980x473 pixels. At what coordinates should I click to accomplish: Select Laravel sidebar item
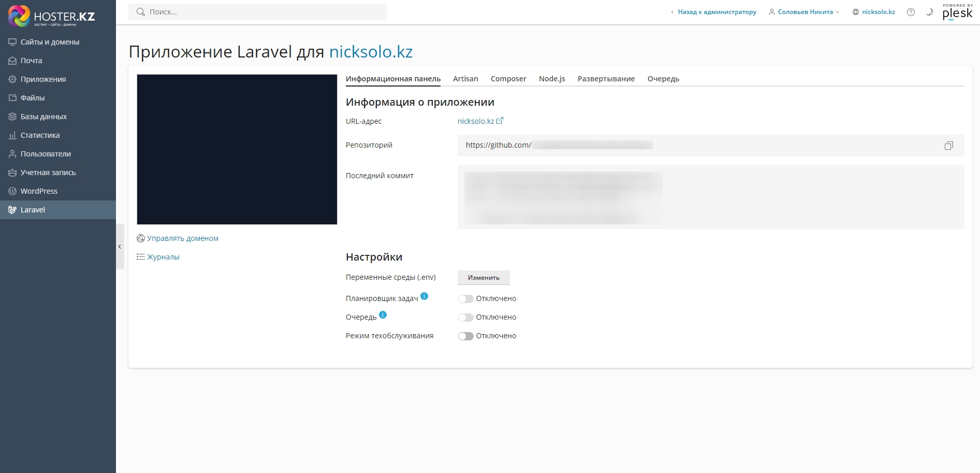58,210
